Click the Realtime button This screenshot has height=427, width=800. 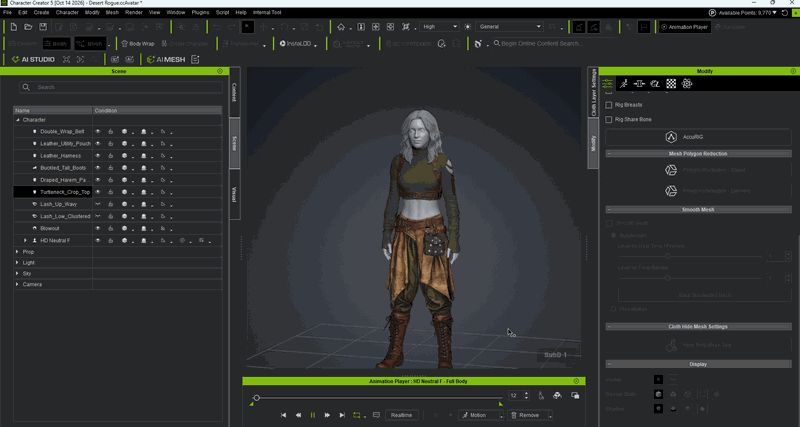click(402, 415)
